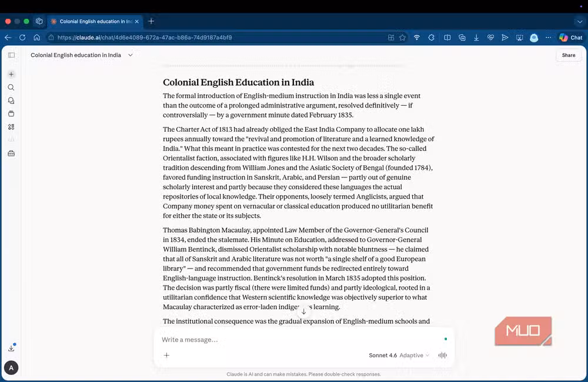Open the projects icon in sidebar
Image resolution: width=588 pixels, height=382 pixels.
coord(11,113)
